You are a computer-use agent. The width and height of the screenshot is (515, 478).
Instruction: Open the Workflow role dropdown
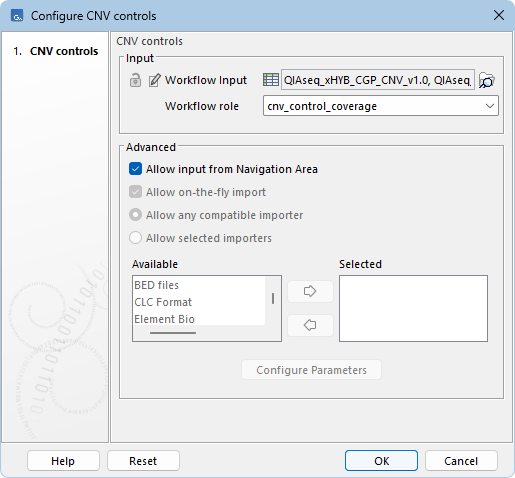pos(381,106)
